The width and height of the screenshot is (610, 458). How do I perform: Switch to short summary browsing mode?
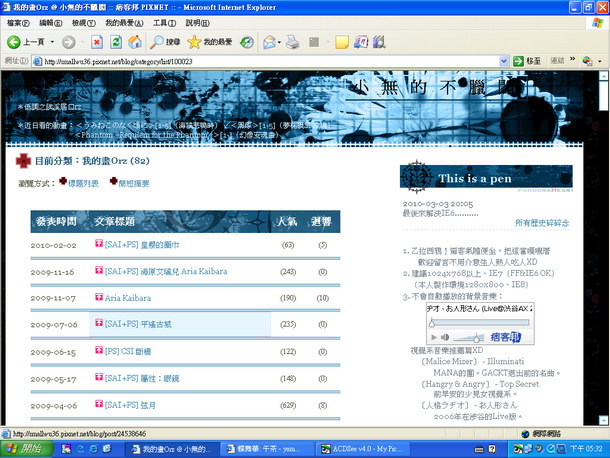tap(133, 183)
